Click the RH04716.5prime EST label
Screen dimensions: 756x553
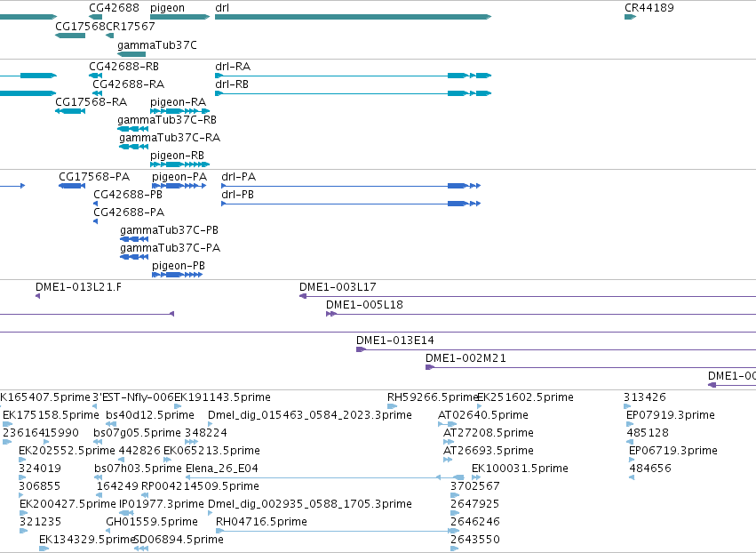pos(261,522)
